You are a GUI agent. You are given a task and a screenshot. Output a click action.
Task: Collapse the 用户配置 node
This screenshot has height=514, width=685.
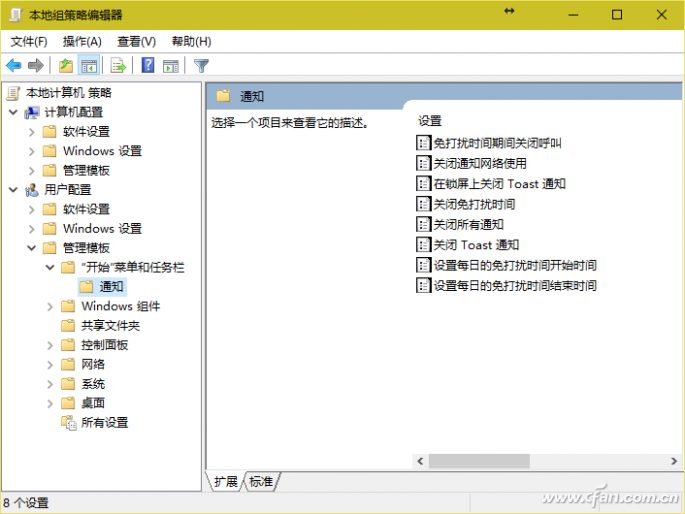click(x=14, y=190)
